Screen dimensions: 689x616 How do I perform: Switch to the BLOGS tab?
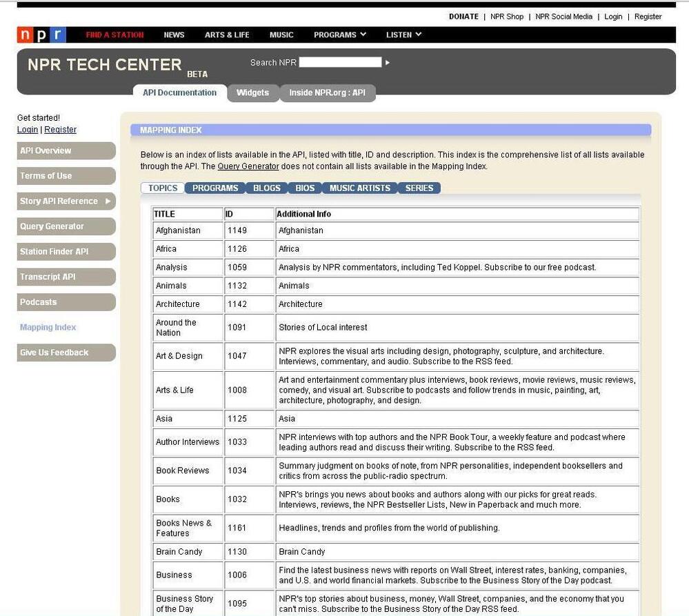(x=267, y=188)
